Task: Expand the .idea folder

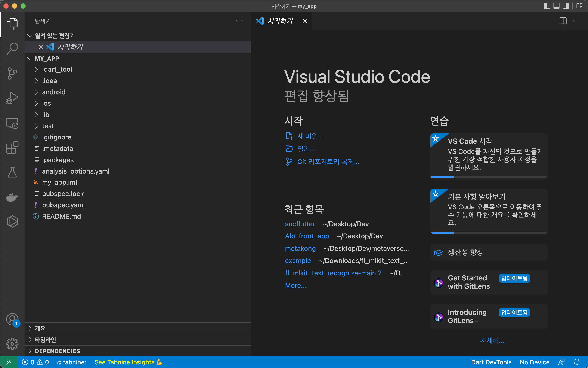Action: coord(37,81)
